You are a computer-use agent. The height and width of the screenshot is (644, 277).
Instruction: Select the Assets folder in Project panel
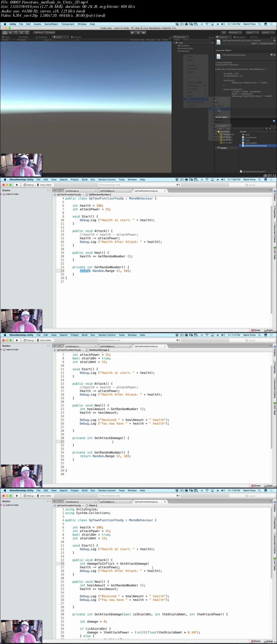(222, 148)
